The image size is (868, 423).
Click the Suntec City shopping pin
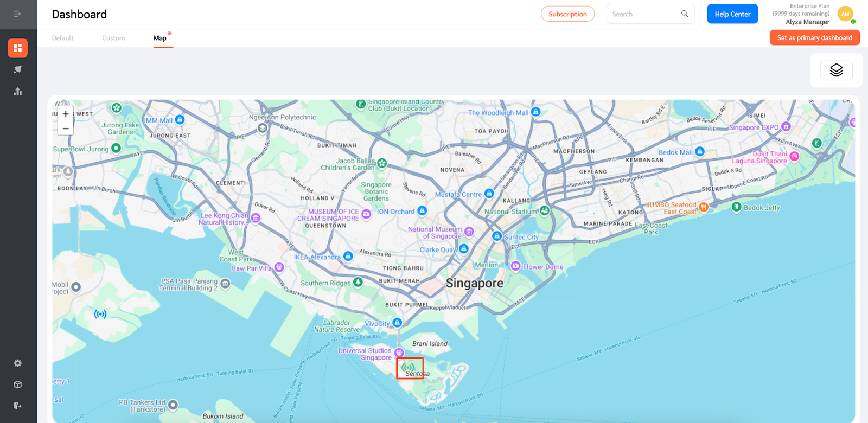coord(497,236)
